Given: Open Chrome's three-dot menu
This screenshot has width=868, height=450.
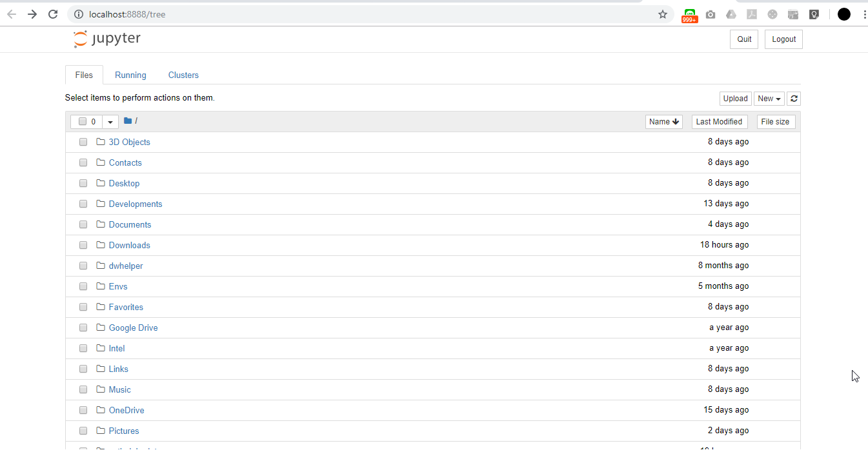Looking at the screenshot, I should (863, 14).
